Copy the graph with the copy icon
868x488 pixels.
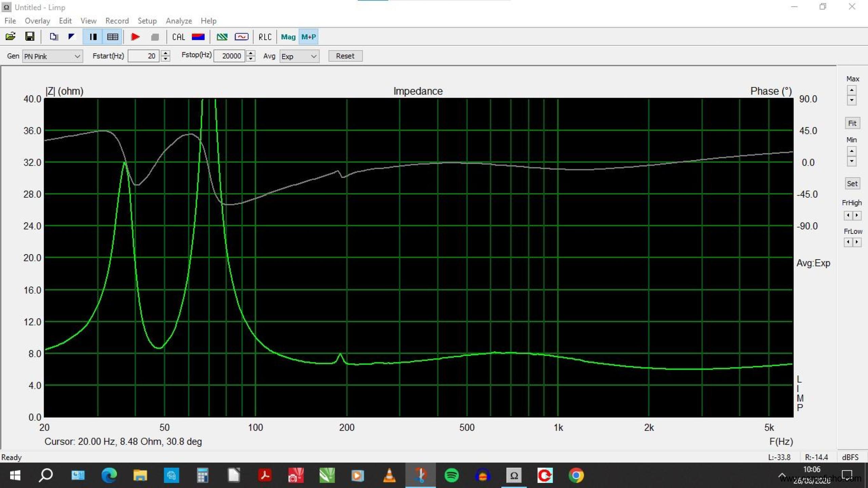tap(54, 37)
